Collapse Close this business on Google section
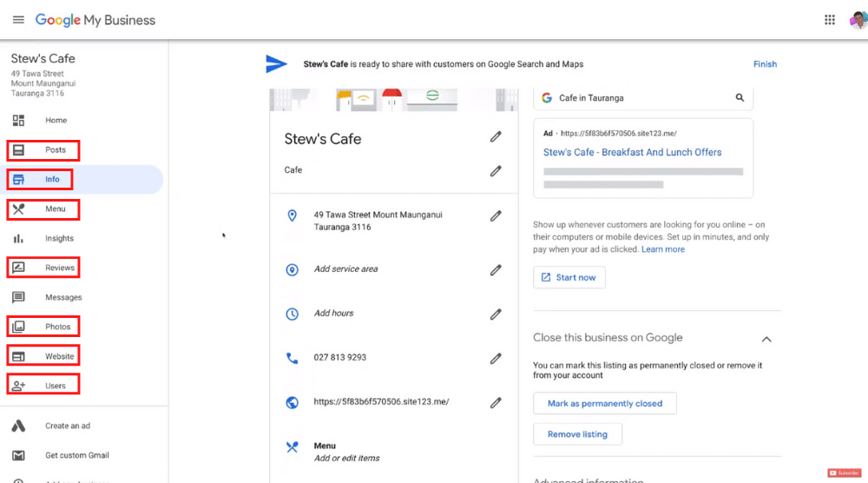Screen dimensions: 868x483 click(766, 339)
